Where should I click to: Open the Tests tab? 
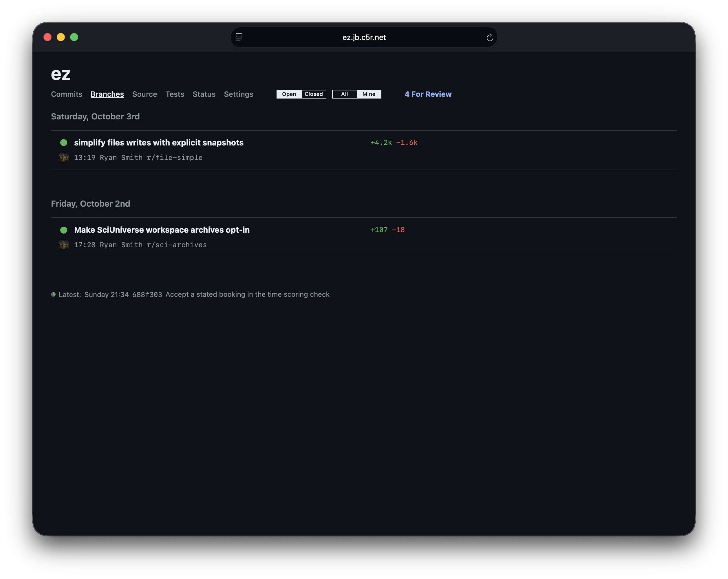coord(175,94)
